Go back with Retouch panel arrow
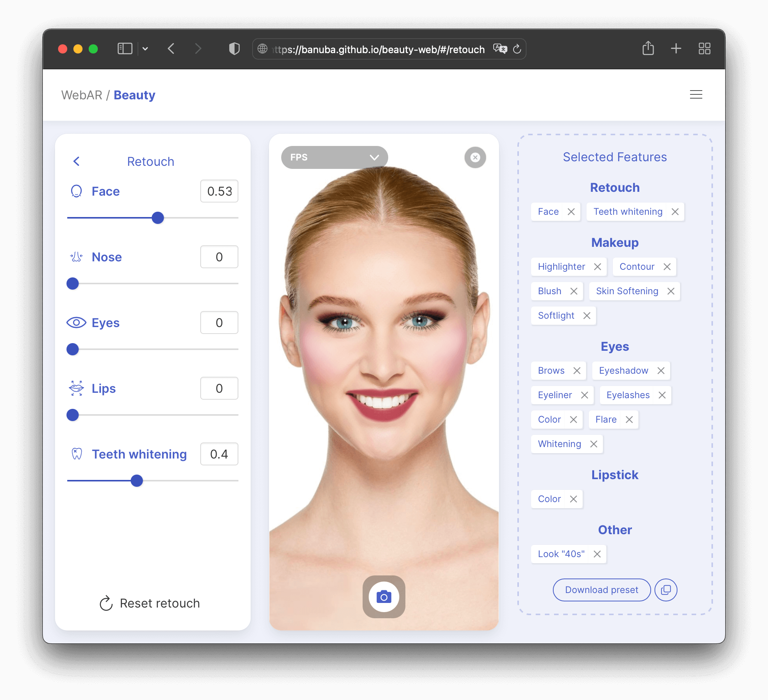 pos(76,161)
